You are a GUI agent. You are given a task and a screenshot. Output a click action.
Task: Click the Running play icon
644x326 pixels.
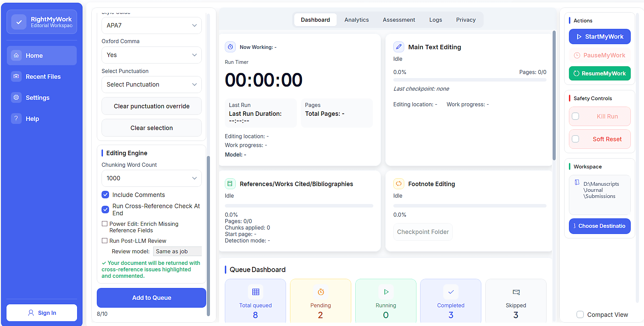pos(386,292)
